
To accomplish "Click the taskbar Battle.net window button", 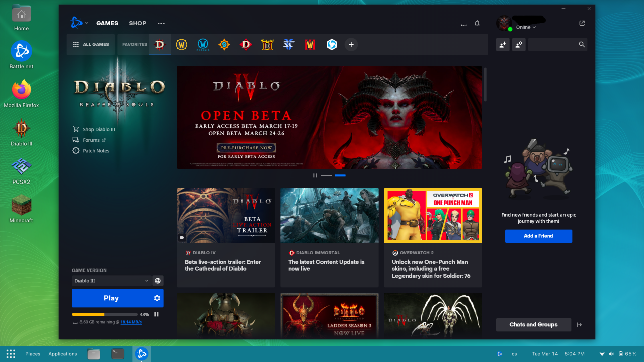I will tap(142, 354).
